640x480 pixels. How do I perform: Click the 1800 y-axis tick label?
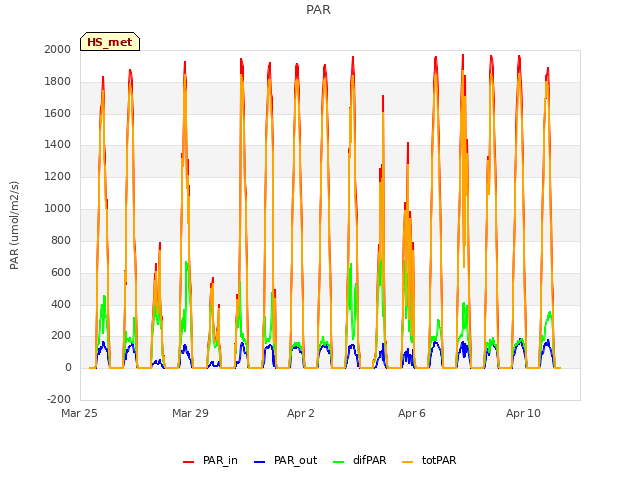(58, 81)
